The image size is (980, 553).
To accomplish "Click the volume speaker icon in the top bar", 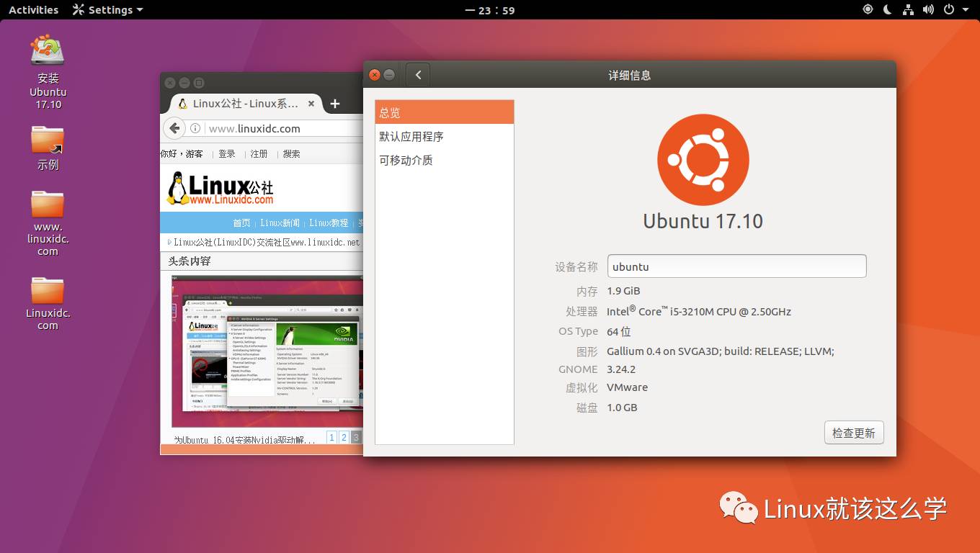I will click(928, 9).
